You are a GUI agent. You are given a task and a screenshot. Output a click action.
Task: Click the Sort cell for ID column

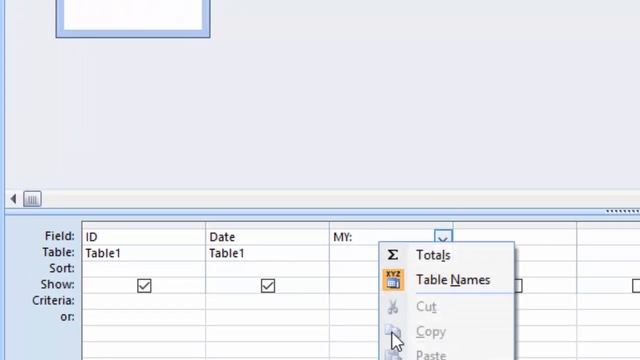[144, 269]
